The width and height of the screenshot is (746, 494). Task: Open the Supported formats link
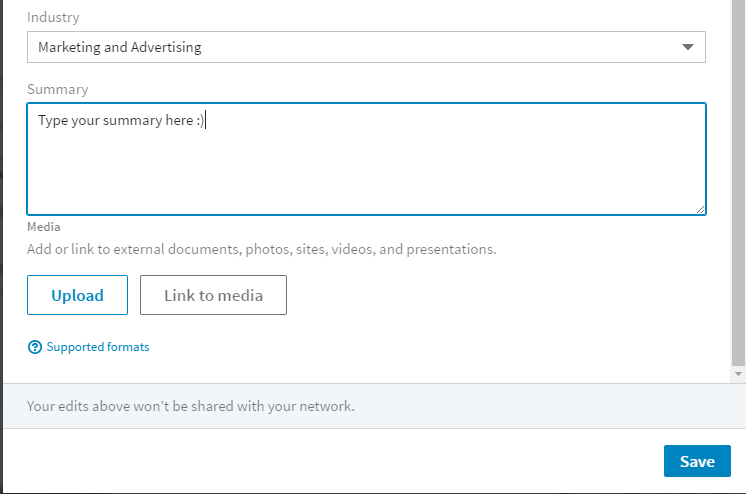tap(98, 347)
